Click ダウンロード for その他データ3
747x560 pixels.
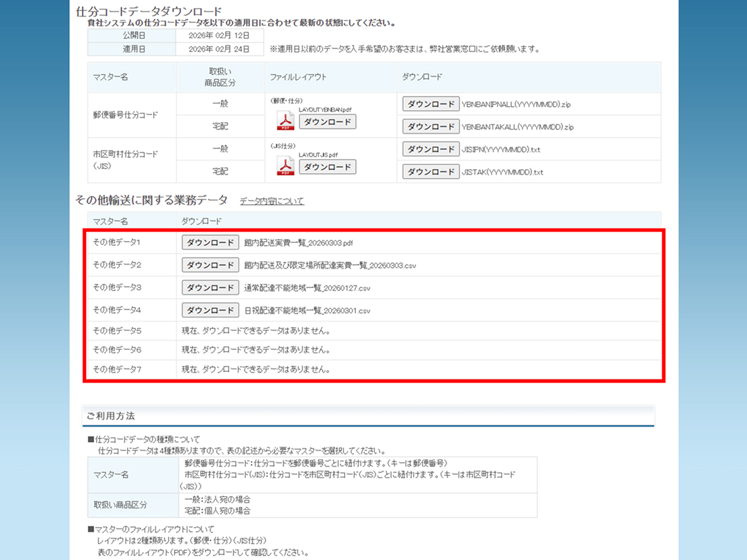[x=210, y=287]
